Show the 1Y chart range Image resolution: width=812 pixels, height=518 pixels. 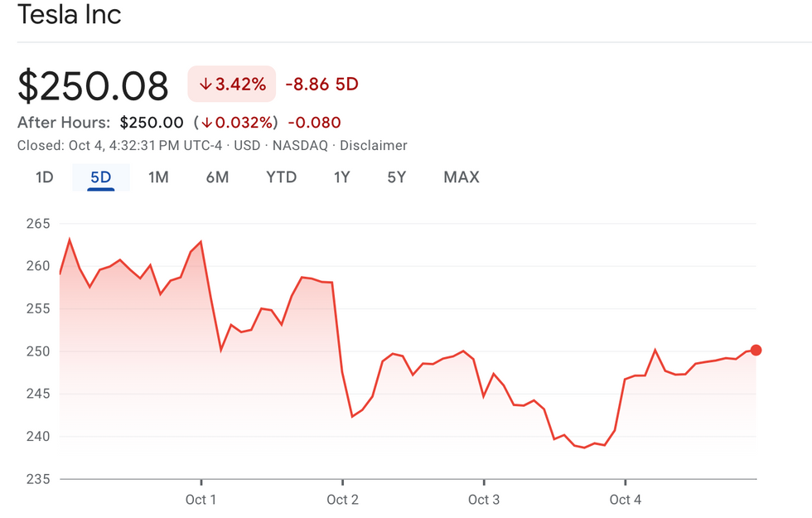pos(341,177)
